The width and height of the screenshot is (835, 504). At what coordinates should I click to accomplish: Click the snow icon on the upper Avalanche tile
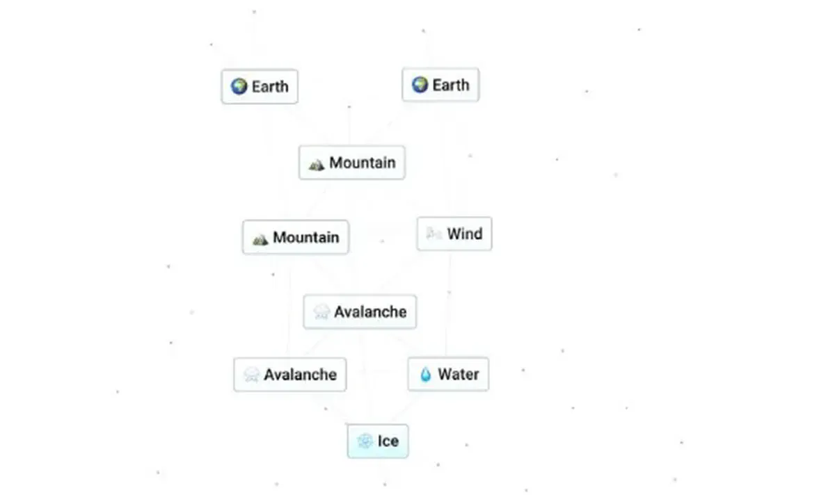click(x=321, y=312)
